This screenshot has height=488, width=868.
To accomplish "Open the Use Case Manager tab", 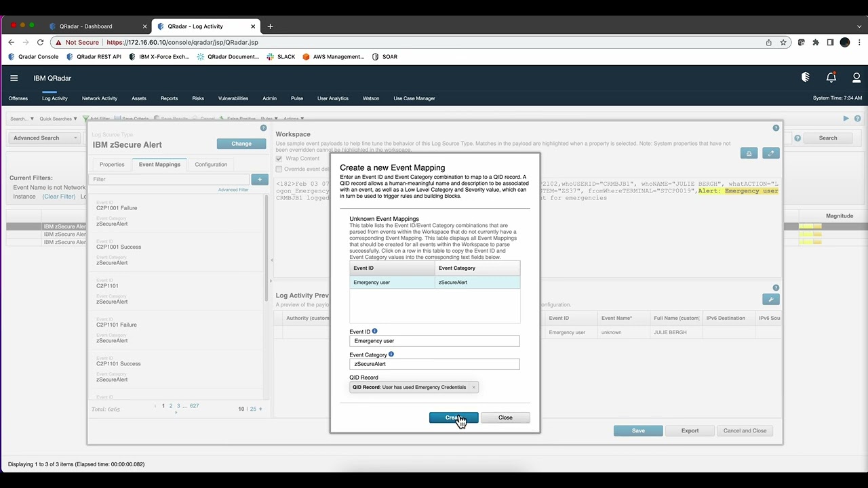I will [x=414, y=98].
